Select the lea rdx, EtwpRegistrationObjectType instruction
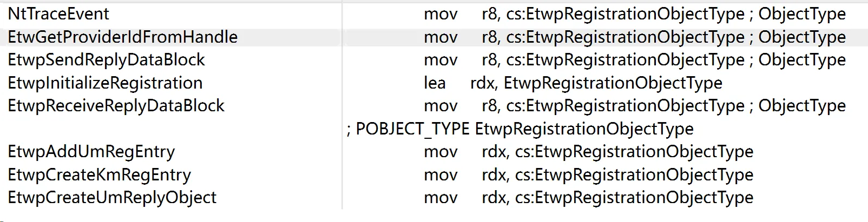 coord(573,83)
